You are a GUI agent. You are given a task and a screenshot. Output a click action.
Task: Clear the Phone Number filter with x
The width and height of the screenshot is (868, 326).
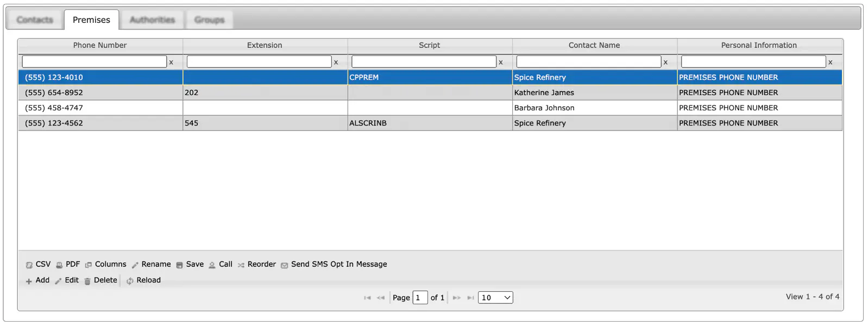tap(171, 62)
